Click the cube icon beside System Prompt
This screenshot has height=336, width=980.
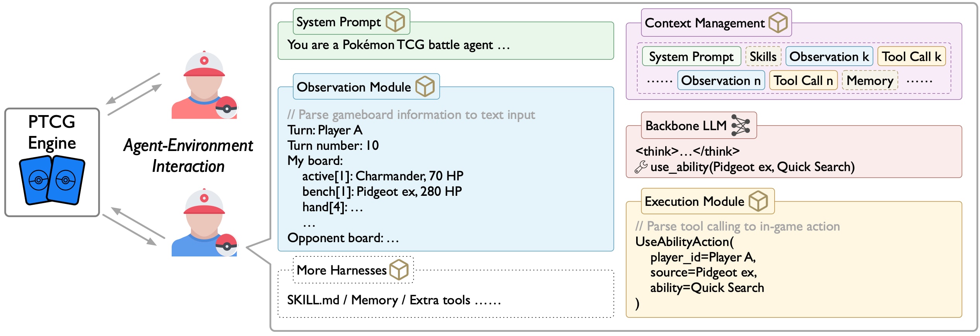395,22
